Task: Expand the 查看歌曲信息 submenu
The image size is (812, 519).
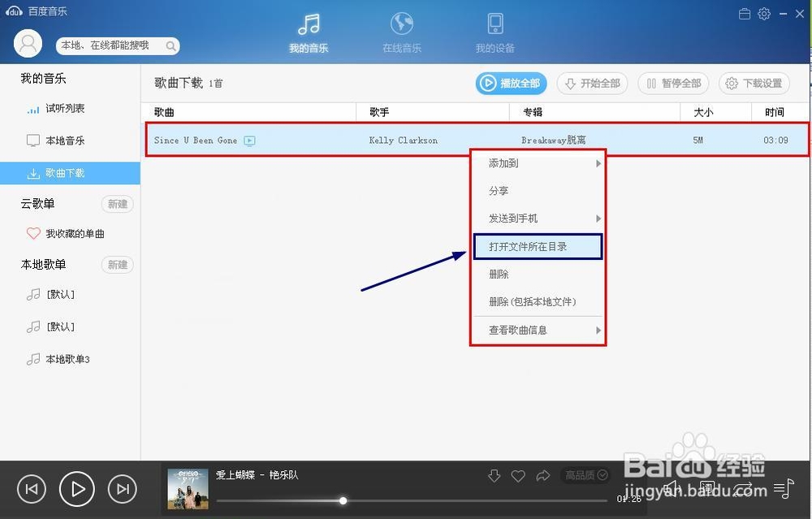Action: click(538, 330)
